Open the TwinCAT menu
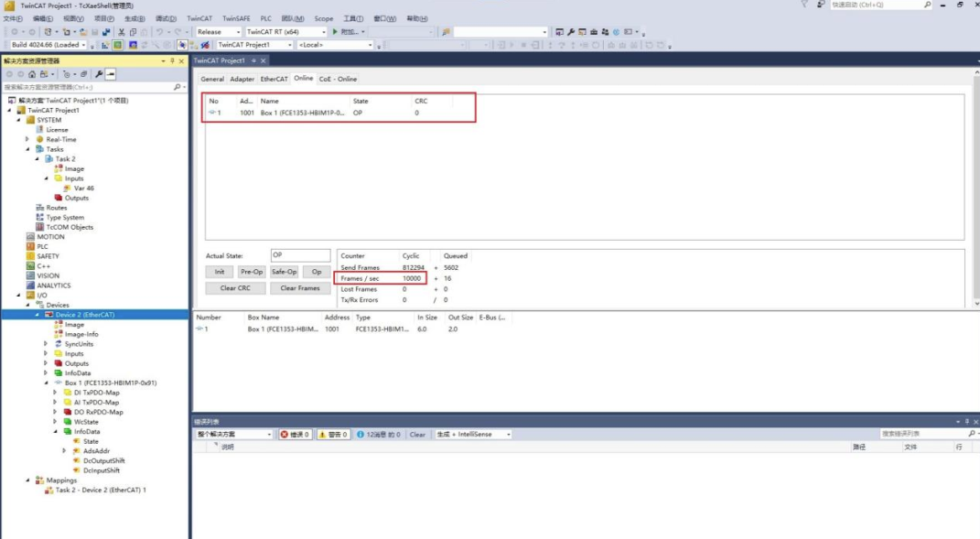This screenshot has width=980, height=539. tap(199, 18)
